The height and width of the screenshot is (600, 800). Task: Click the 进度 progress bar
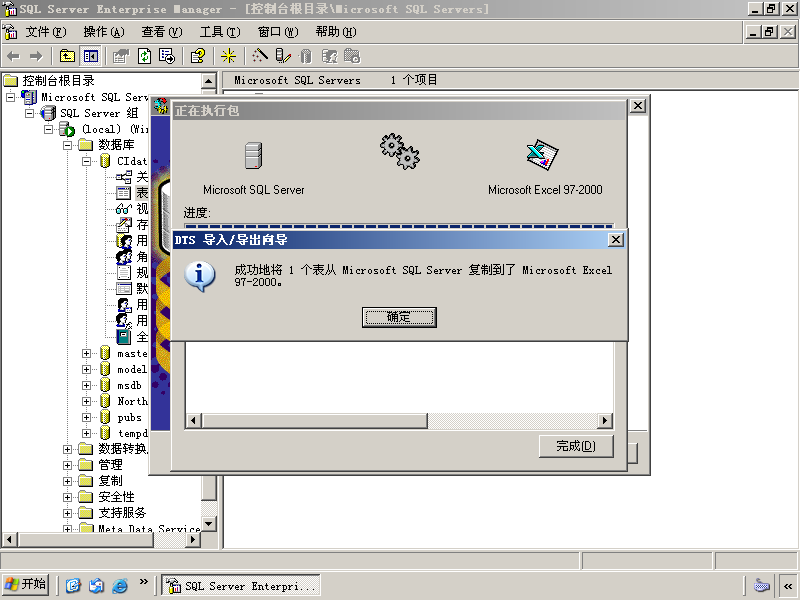coord(399,226)
